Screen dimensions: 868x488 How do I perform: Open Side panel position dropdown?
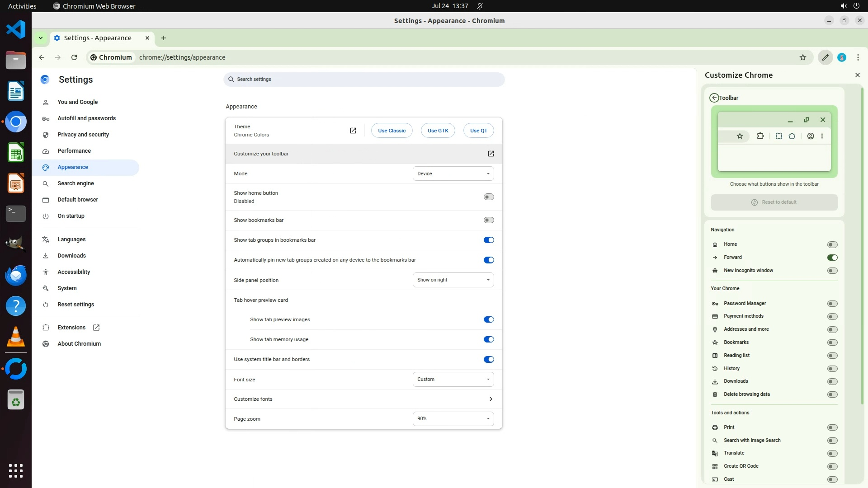[453, 280]
